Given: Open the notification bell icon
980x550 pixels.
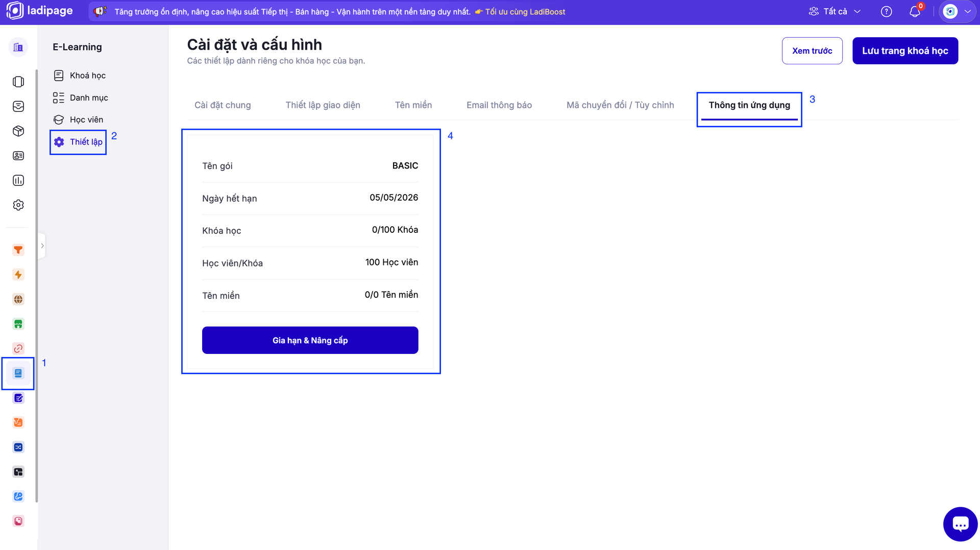Looking at the screenshot, I should (x=915, y=12).
